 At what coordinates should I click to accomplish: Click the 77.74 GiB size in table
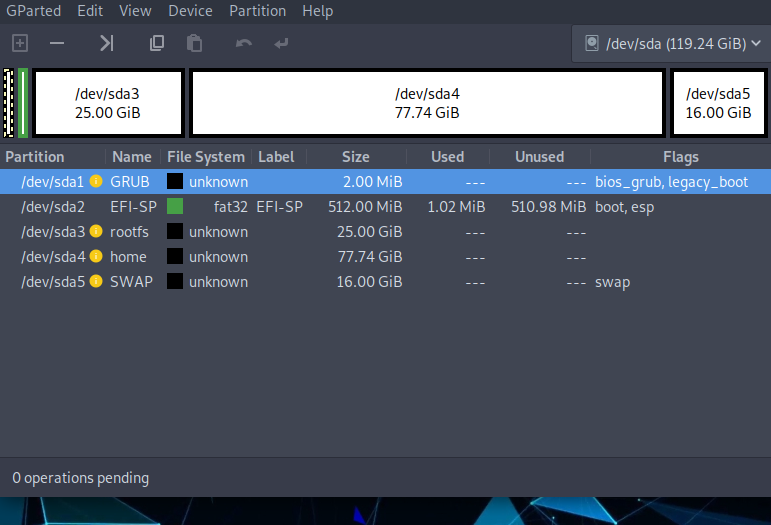pos(370,257)
